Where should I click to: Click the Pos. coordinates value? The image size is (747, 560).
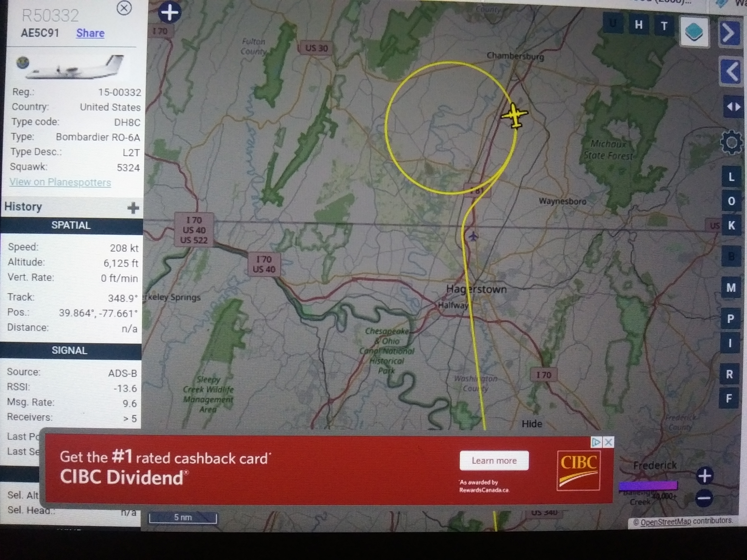pyautogui.click(x=98, y=313)
